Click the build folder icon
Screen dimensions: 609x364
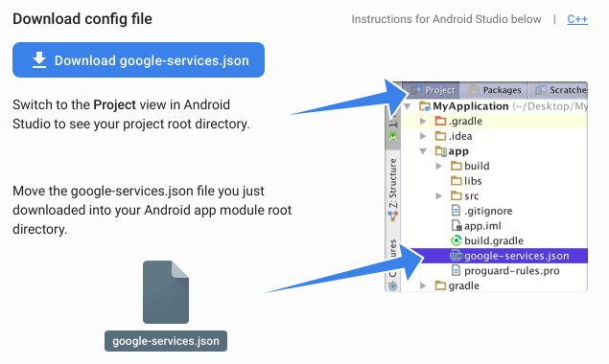click(x=457, y=166)
